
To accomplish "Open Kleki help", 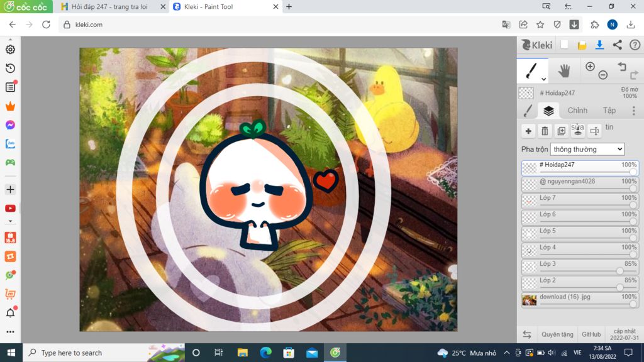I will [635, 45].
